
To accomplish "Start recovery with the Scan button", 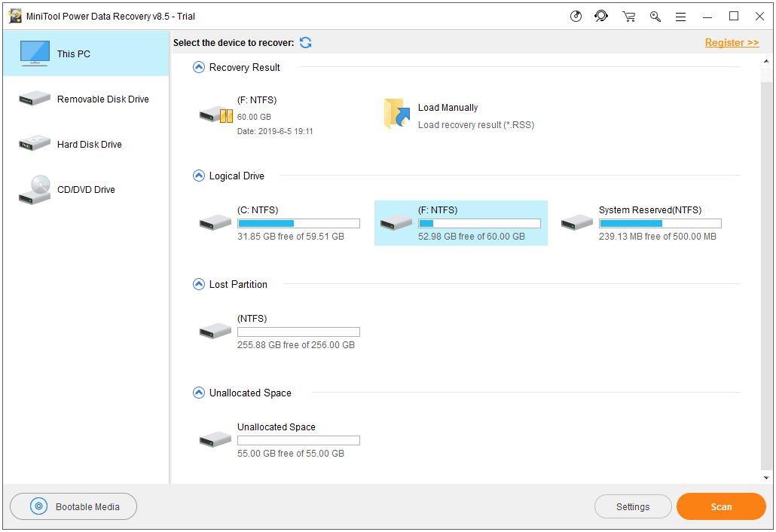I will [721, 506].
